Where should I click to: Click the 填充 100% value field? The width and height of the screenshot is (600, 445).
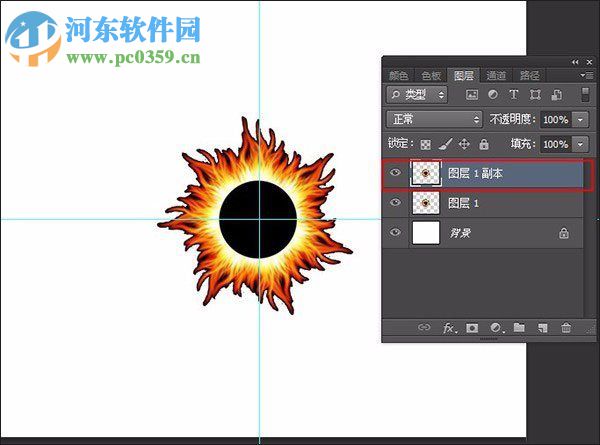pyautogui.click(x=556, y=144)
